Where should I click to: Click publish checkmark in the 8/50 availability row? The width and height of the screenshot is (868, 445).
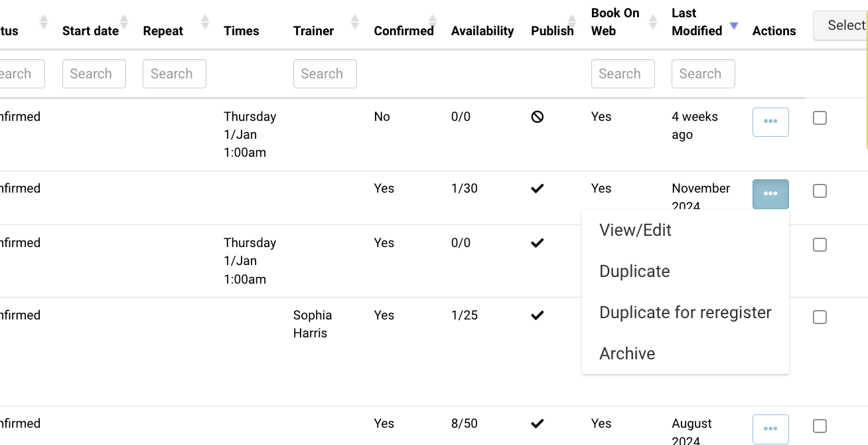[x=538, y=424]
